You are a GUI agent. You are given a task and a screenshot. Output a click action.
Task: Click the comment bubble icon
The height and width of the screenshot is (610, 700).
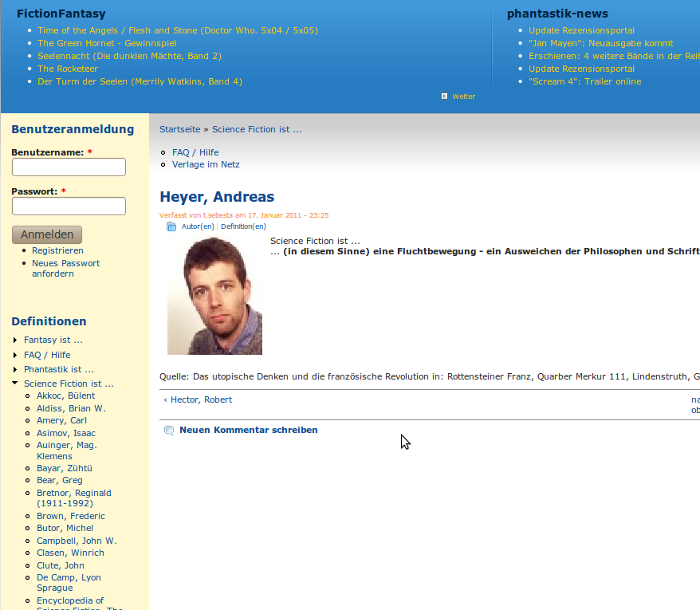coord(168,431)
